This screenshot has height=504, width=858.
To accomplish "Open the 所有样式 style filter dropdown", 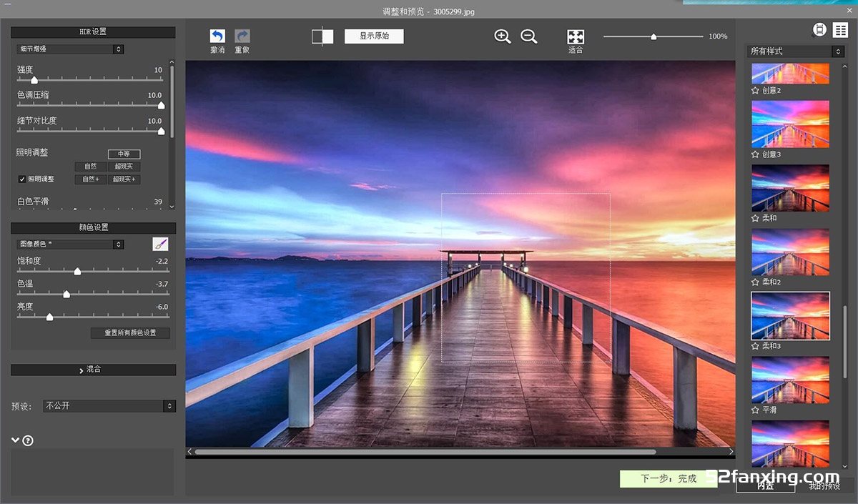I will coord(796,51).
